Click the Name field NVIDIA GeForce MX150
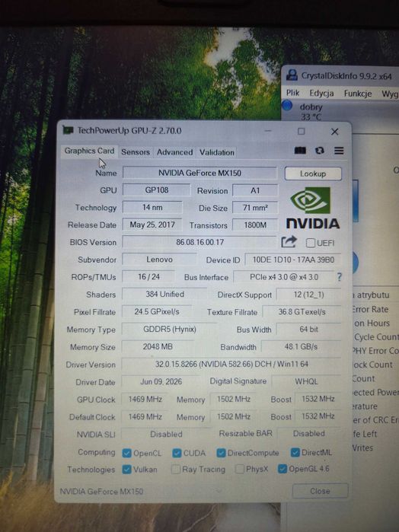Screen dimensions: 399x532 199,173
